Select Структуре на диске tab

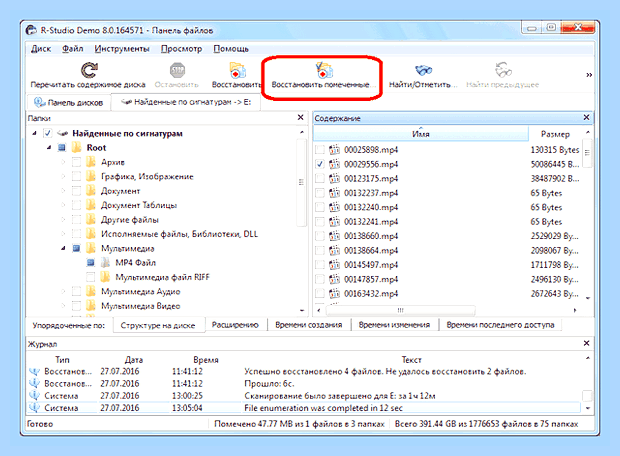pos(158,325)
